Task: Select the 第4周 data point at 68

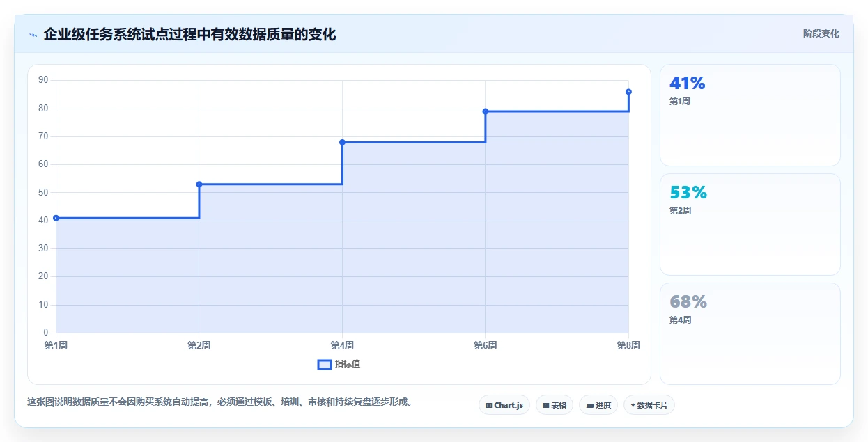Action: pyautogui.click(x=342, y=142)
